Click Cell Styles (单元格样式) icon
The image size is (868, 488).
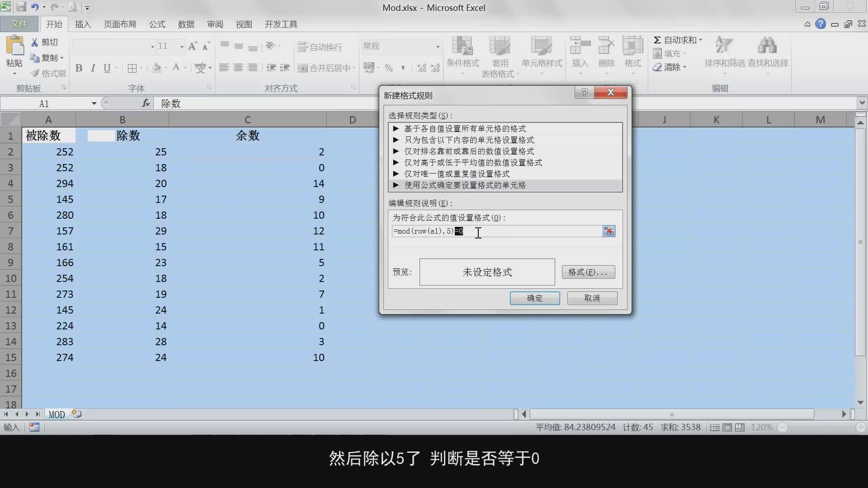pos(542,47)
